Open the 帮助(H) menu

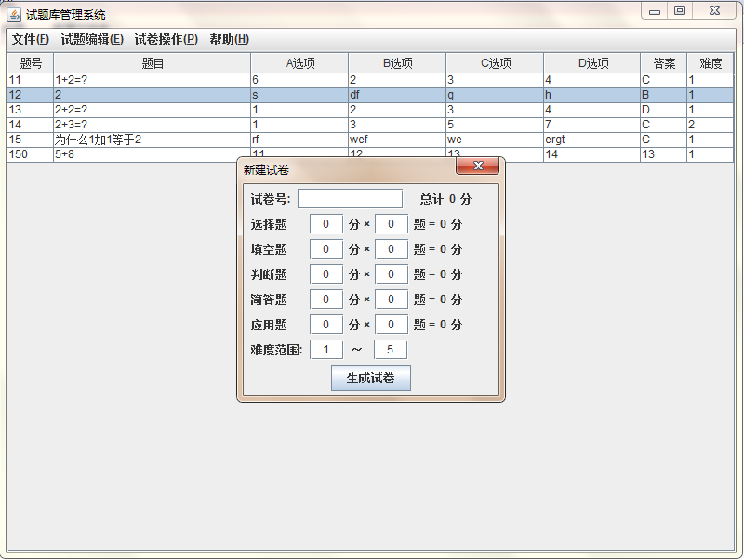pos(229,39)
